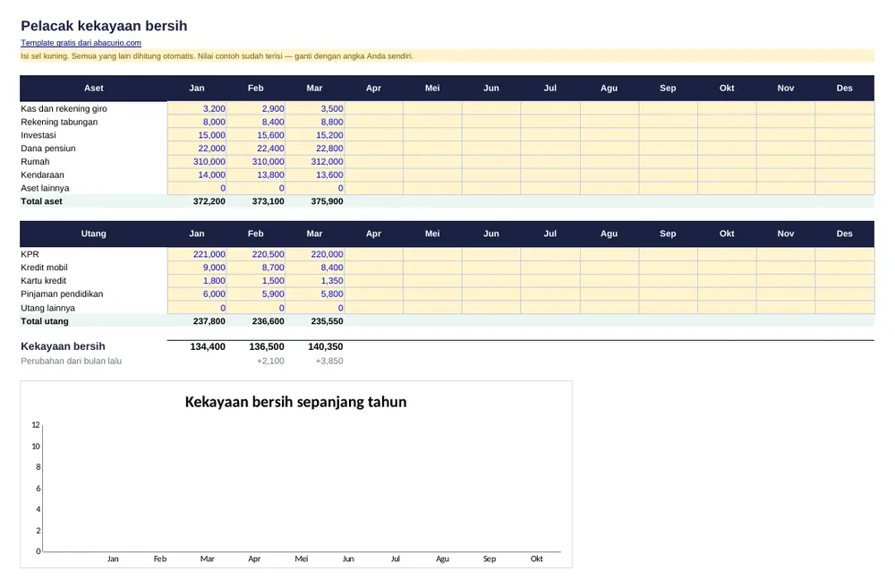This screenshot has height=588, width=895.
Task: Select the Feb KPR cell 220,500
Action: pos(256,254)
